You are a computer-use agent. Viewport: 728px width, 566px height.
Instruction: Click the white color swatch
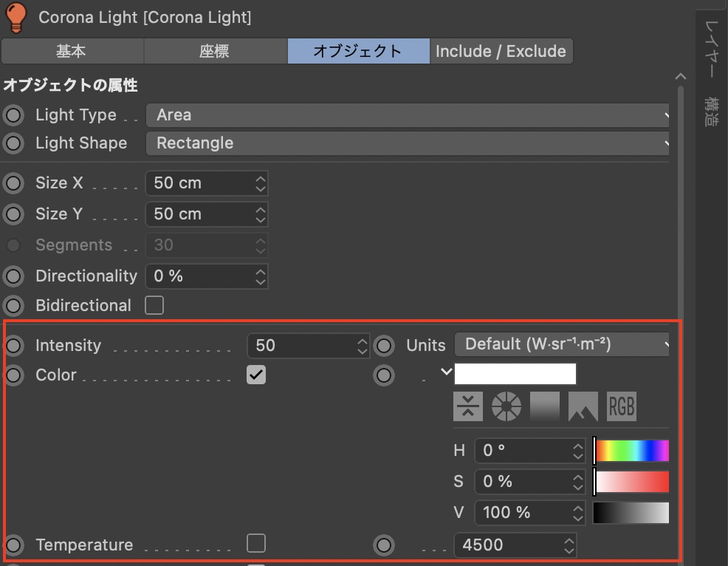point(515,374)
